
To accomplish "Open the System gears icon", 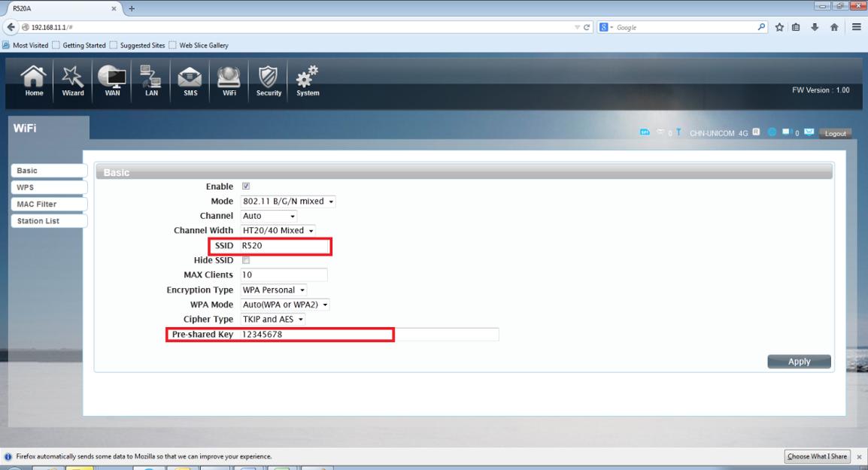I will 307,80.
